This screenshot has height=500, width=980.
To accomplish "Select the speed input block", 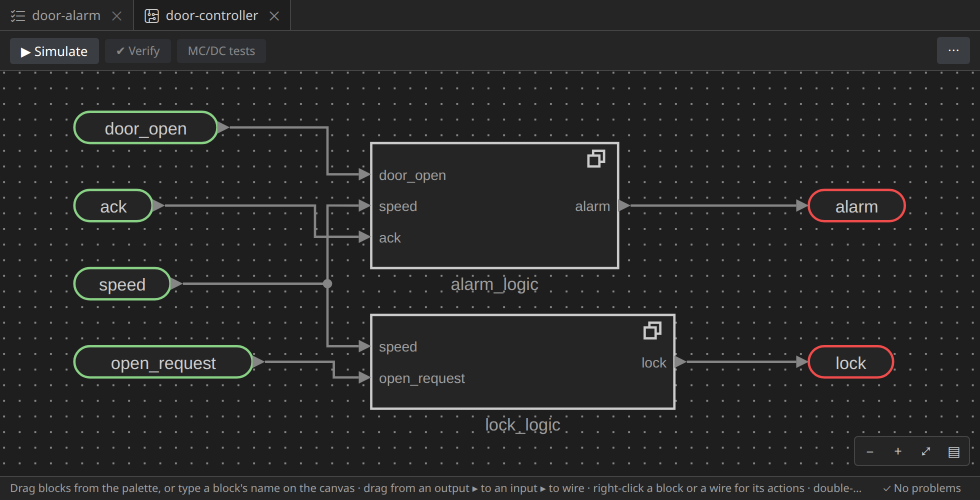I will 122,284.
